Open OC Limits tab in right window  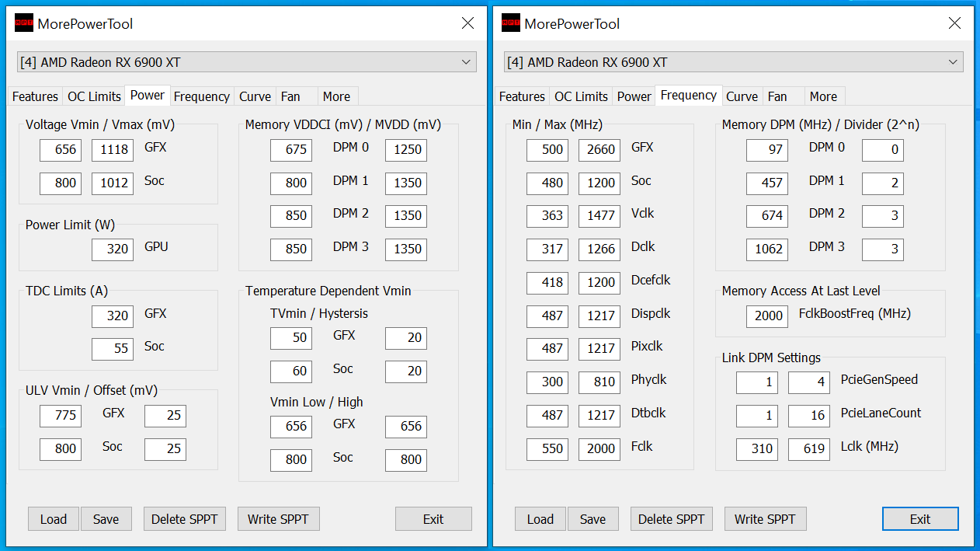coord(581,96)
